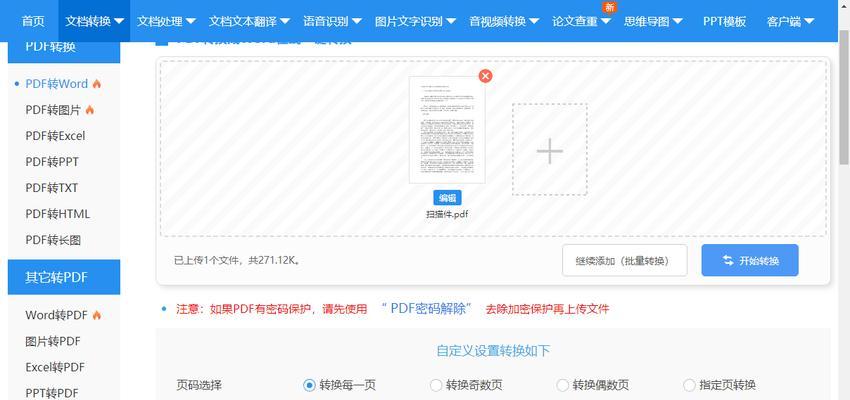Screen dimensions: 850x400
Task: Select 转换奇数页 radio option
Action: [436, 385]
